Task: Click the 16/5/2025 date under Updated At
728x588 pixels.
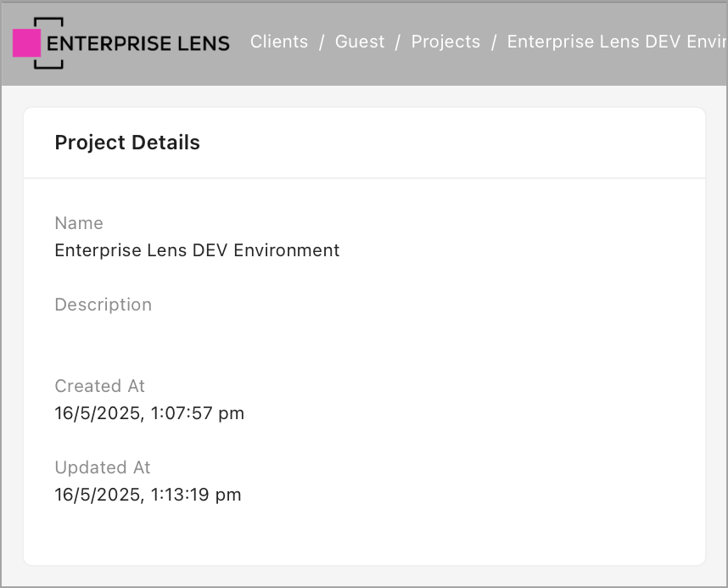Action: click(98, 495)
